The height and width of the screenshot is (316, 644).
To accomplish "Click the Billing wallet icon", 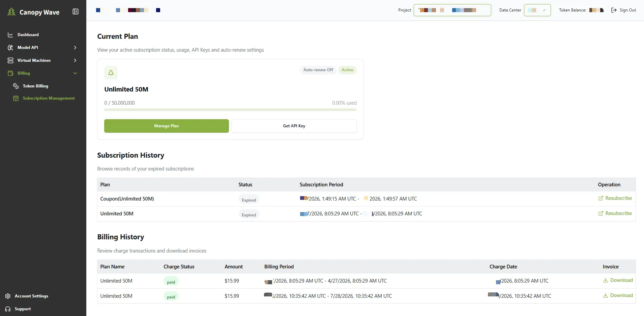I will pos(10,73).
